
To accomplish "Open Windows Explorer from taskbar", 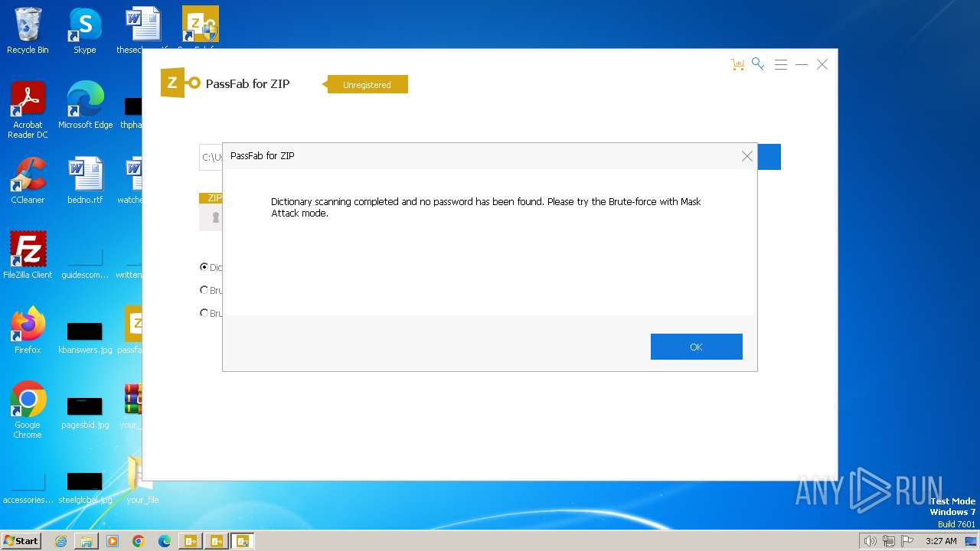I will pyautogui.click(x=87, y=541).
